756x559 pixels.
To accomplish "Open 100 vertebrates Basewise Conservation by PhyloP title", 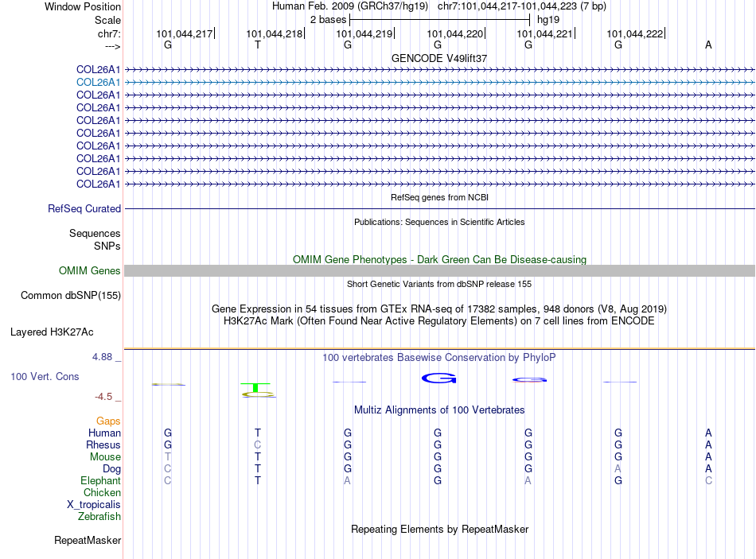I will point(439,358).
